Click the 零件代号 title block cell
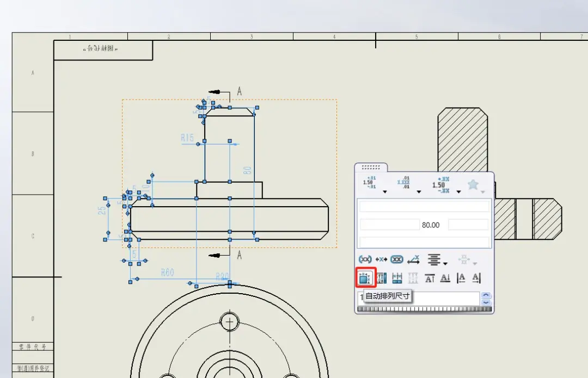This screenshot has width=588, height=378. pos(33,347)
